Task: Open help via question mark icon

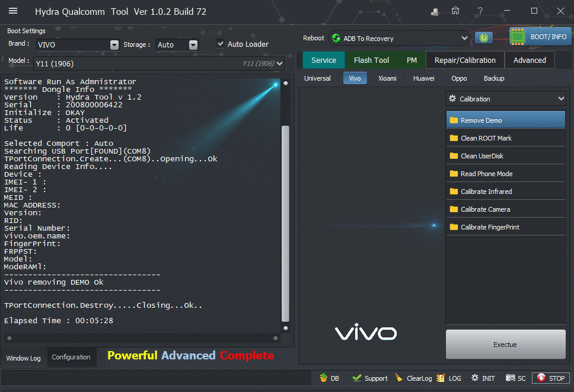Action: pyautogui.click(x=480, y=11)
